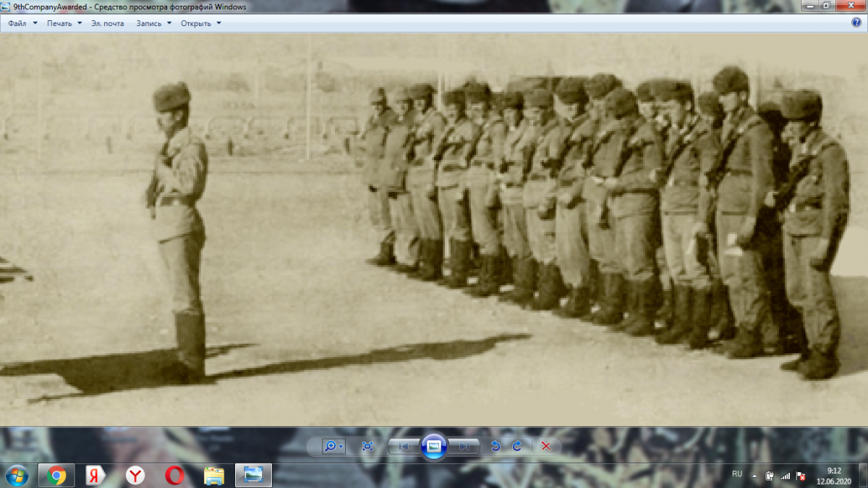Image resolution: width=868 pixels, height=488 pixels.
Task: Open the power plug tray icon
Action: pyautogui.click(x=770, y=476)
